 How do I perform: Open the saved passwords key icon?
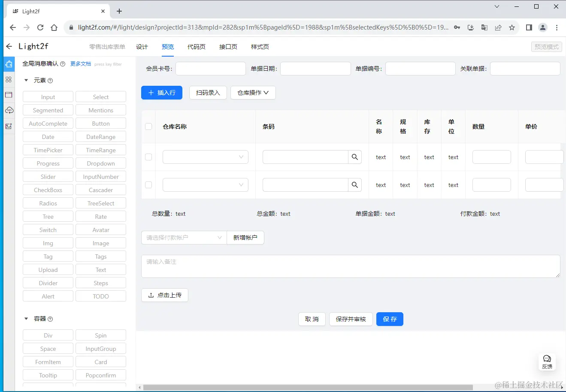457,27
